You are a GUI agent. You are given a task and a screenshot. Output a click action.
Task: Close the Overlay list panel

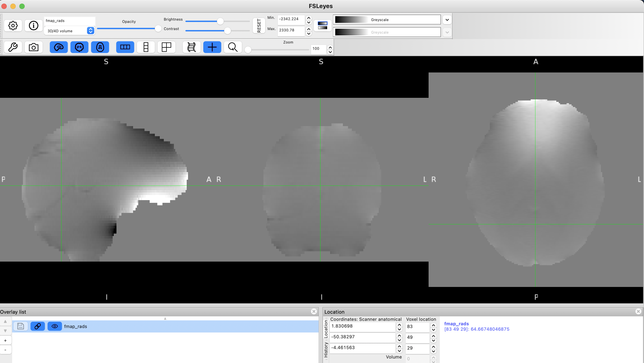click(314, 311)
